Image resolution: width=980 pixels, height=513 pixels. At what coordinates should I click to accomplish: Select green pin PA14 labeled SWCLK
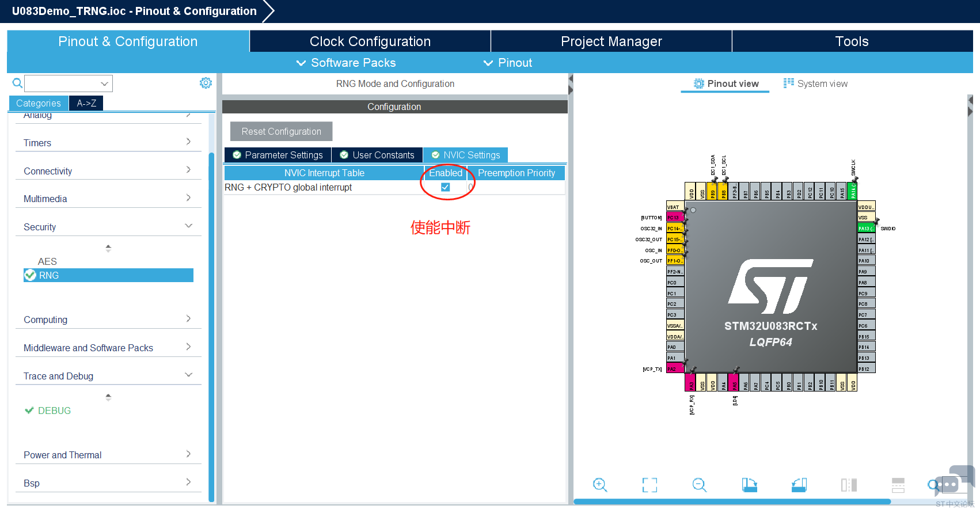[x=853, y=191]
